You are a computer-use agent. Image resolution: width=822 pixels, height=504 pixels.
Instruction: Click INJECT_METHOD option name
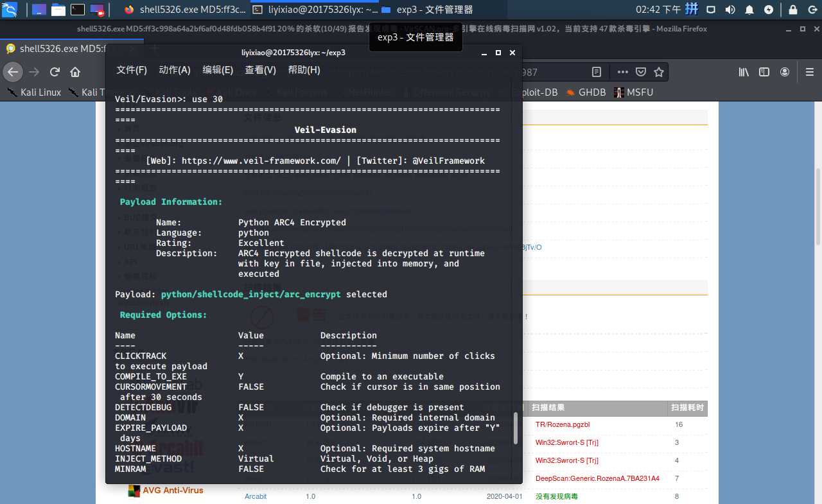click(148, 458)
